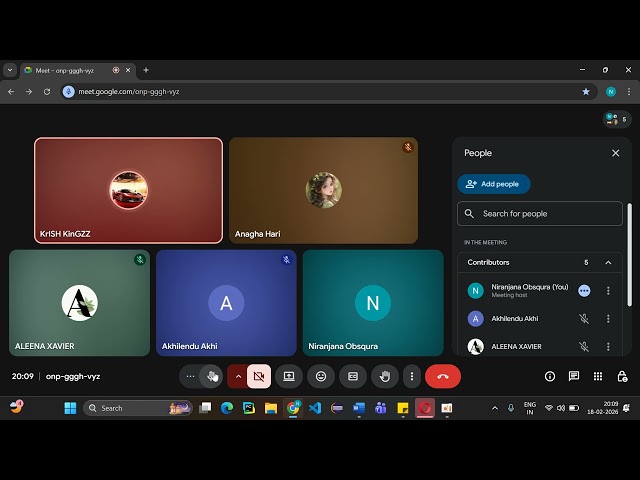Close the People side panel
The width and height of the screenshot is (640, 480).
615,153
